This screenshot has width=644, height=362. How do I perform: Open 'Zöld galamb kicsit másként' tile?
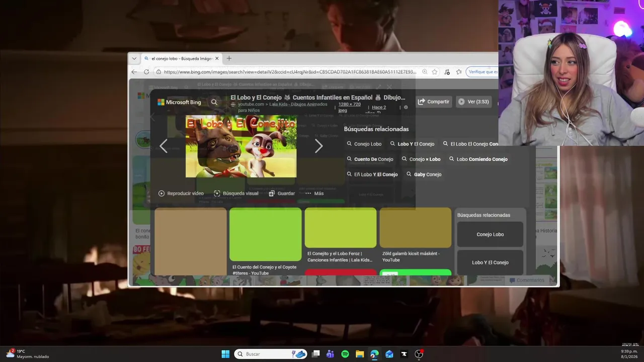click(416, 236)
